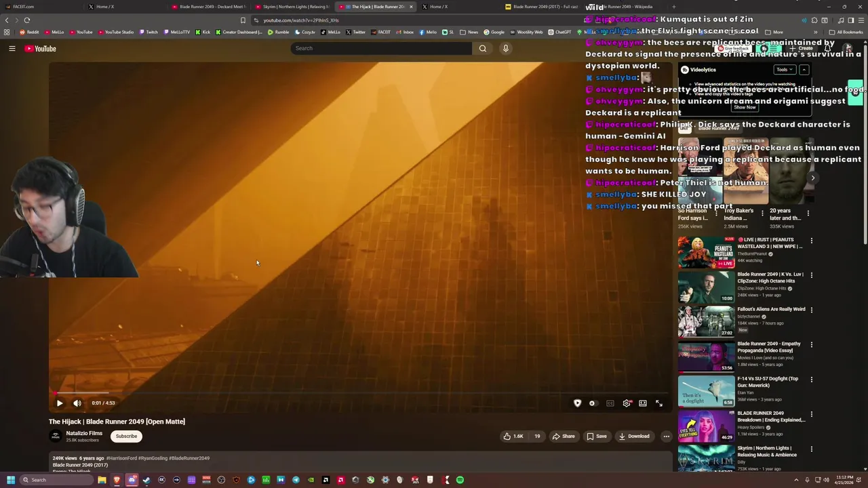Subscribe to Natalizio Films
The width and height of the screenshot is (868, 488).
pyautogui.click(x=126, y=436)
